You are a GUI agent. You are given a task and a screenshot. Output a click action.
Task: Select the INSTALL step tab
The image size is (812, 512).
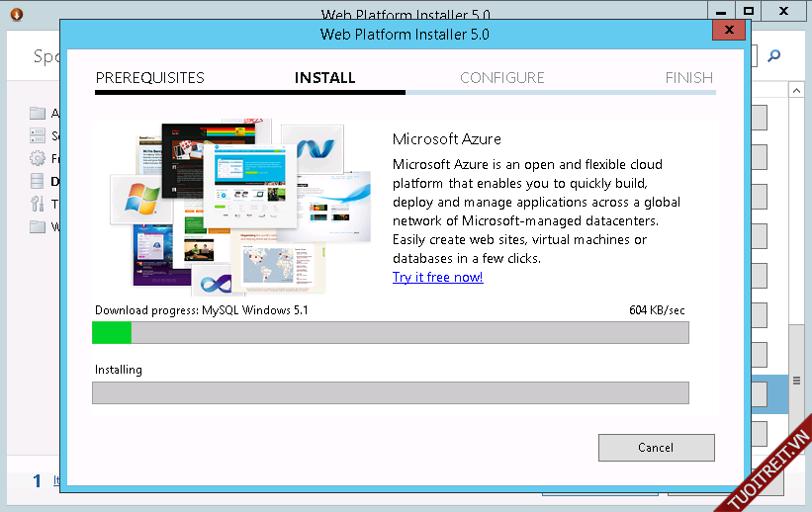(x=324, y=78)
